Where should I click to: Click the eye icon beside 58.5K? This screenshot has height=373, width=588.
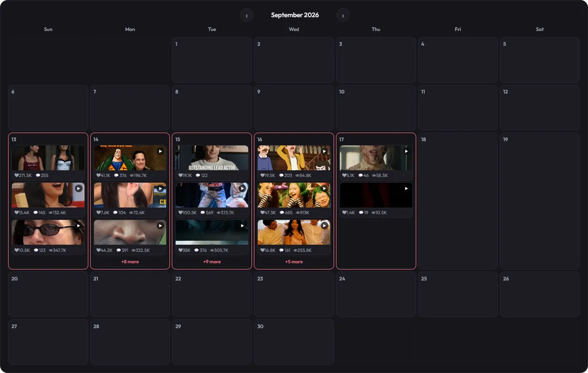click(x=374, y=176)
